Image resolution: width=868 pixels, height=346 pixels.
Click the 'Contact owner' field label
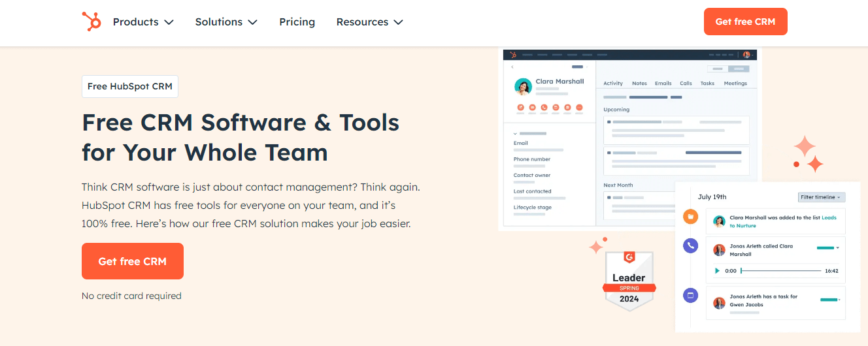[532, 175]
